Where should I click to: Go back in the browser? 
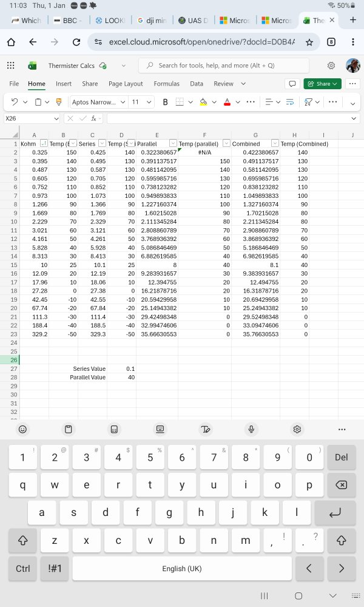(33, 42)
